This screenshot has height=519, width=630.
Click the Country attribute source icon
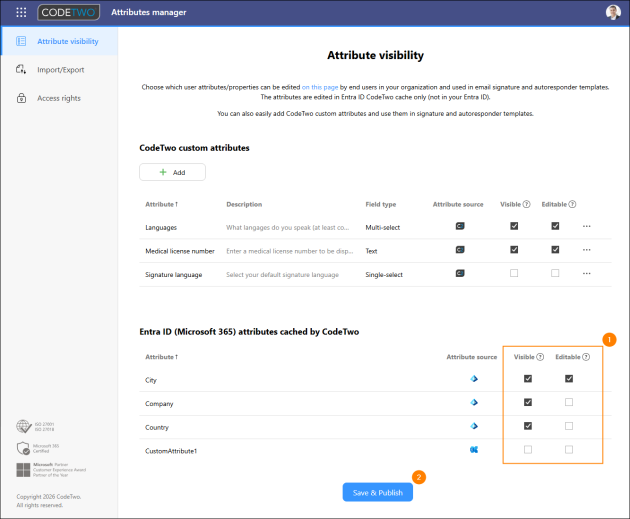[x=474, y=426]
